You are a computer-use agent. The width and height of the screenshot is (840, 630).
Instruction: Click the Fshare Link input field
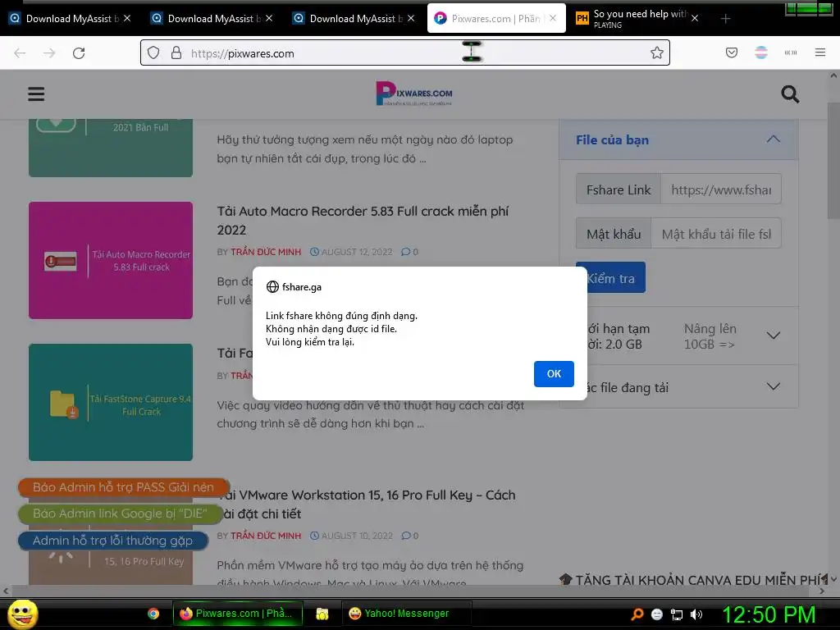pos(720,189)
